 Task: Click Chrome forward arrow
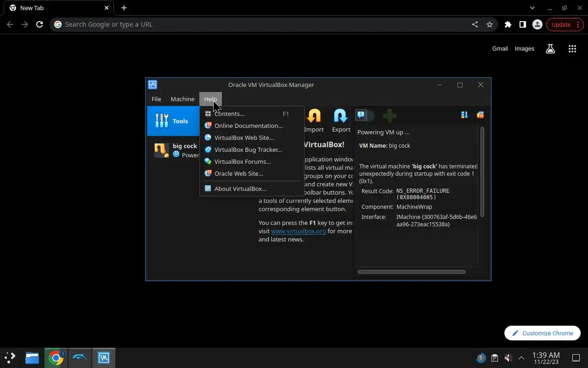(x=25, y=24)
